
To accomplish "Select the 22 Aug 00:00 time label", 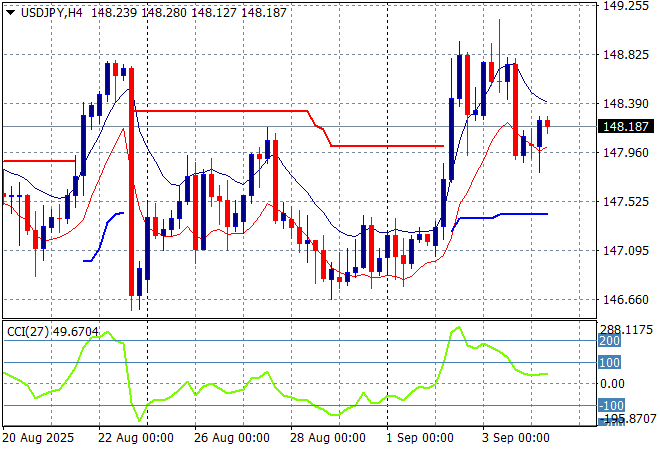I will pyautogui.click(x=136, y=438).
